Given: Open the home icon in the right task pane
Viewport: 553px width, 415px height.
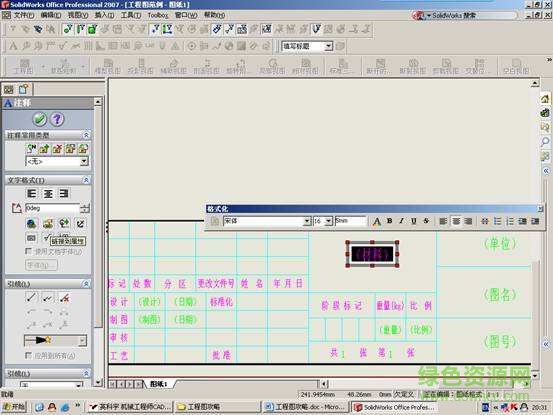Looking at the screenshot, I should pyautogui.click(x=545, y=99).
